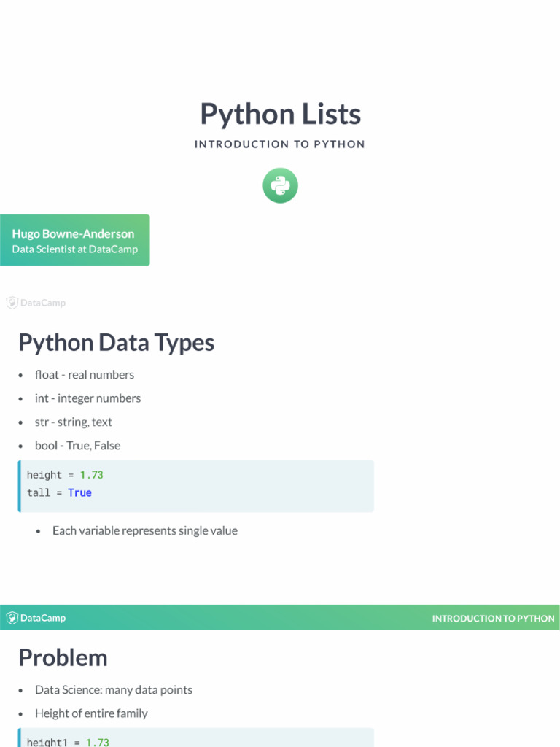Click "INTRODUCTION TO PYTHON" in the green banner
Viewport: 560px width, 747px height.
pyautogui.click(x=493, y=619)
